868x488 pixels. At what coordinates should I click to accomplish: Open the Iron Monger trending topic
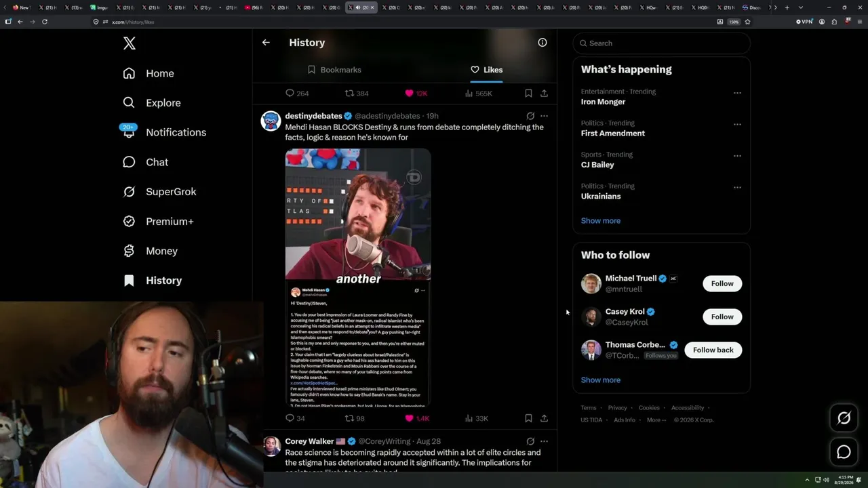coord(603,102)
